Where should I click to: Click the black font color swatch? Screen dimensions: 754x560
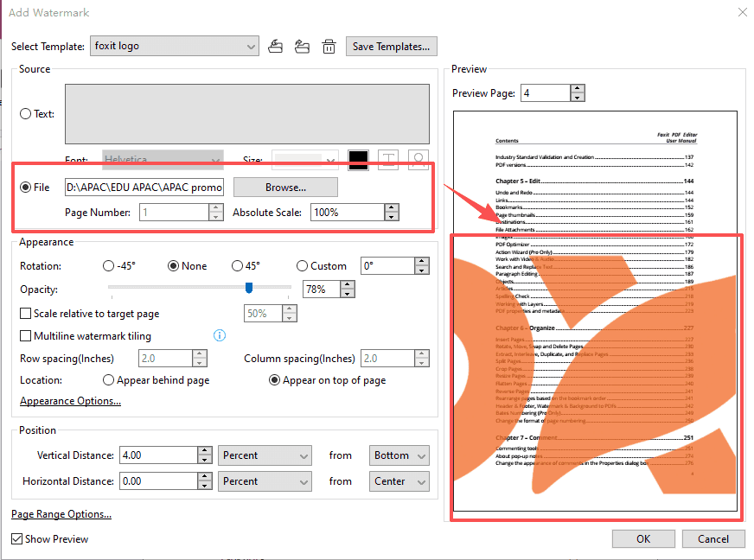click(x=358, y=160)
